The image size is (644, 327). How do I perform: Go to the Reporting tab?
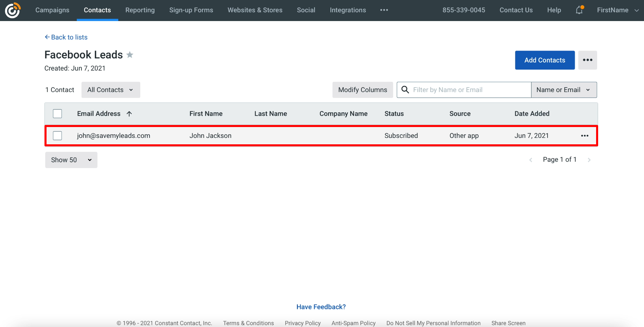(140, 10)
